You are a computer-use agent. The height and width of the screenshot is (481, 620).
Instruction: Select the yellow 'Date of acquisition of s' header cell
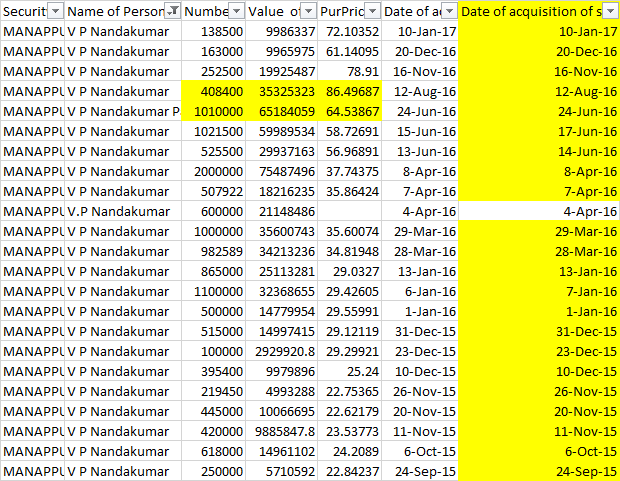tap(538, 11)
